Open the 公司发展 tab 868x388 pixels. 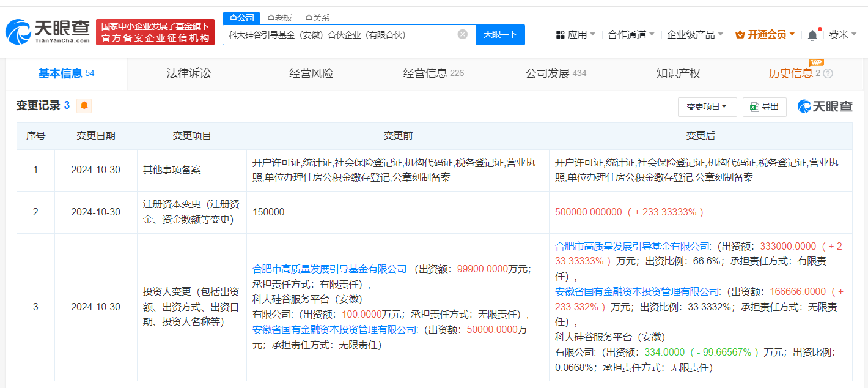(556, 73)
